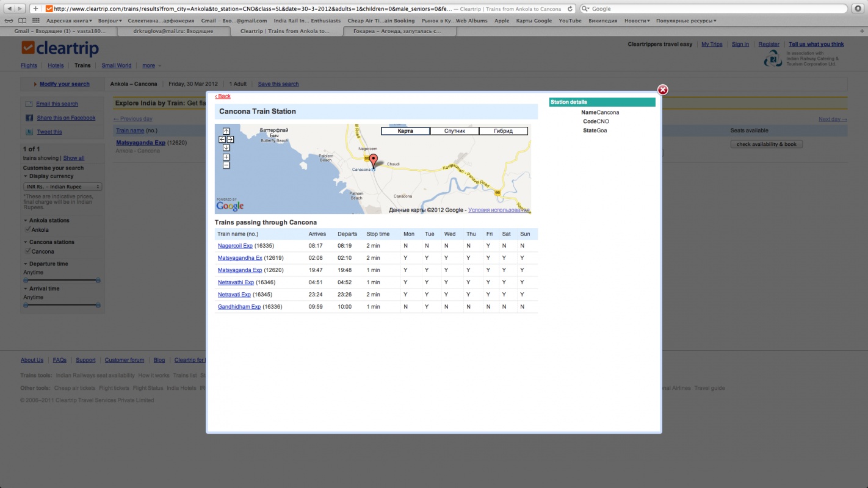The image size is (868, 488).
Task: Expand the Адресная книга bookmarks folder
Action: click(x=69, y=21)
